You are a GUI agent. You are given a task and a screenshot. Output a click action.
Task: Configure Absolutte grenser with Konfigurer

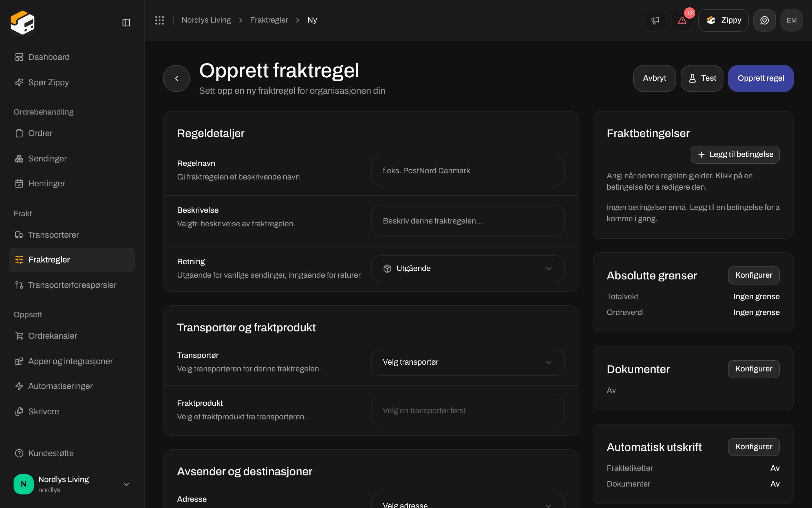tap(754, 275)
